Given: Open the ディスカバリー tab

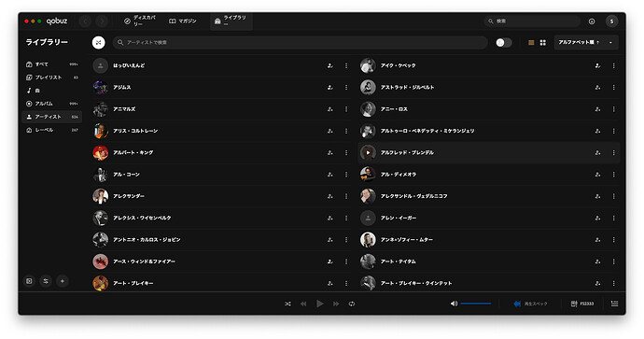Looking at the screenshot, I should 140,21.
